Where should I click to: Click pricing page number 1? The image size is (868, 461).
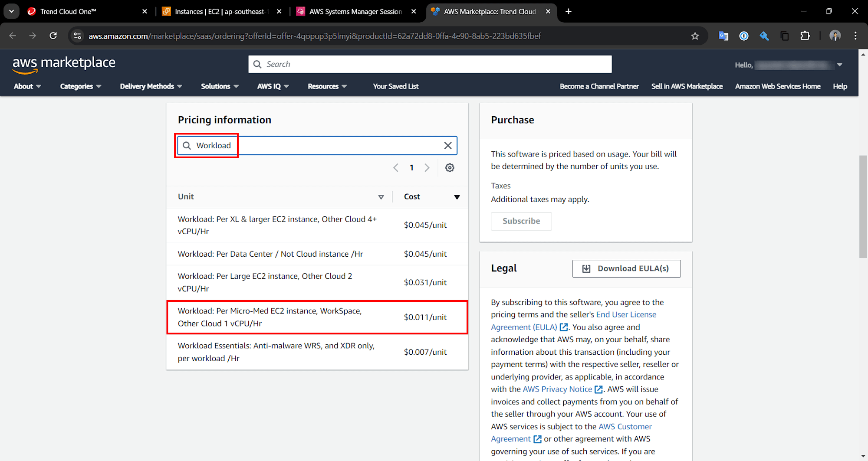[411, 168]
